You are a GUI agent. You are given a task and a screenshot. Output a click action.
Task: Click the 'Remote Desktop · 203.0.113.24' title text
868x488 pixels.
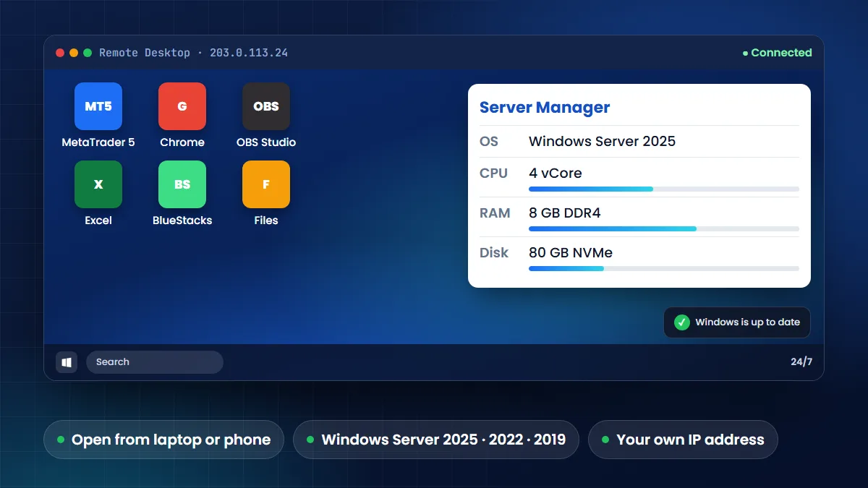194,53
